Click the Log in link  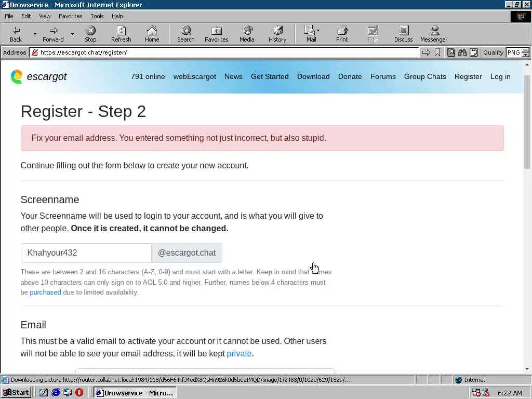(x=500, y=77)
